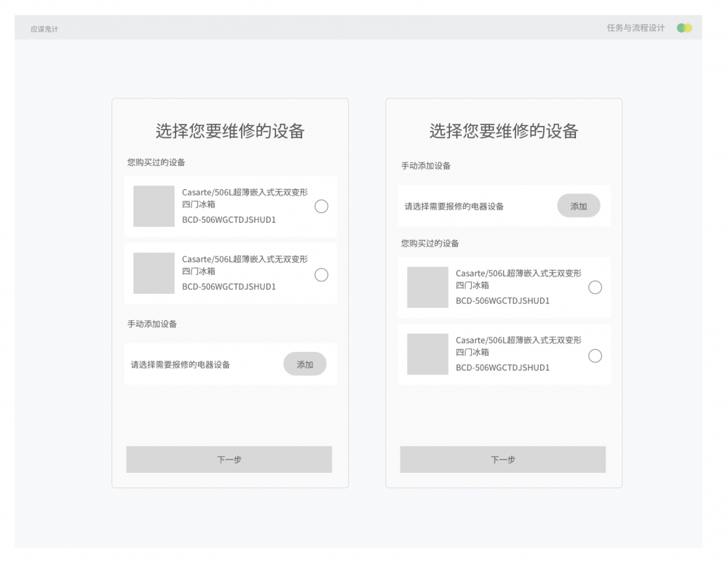This screenshot has height=563, width=728.
Task: Click 请选择需要报修的电器设备 field in left card
Action: click(181, 364)
